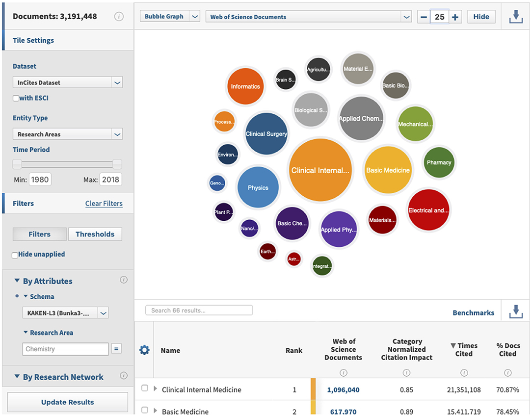Click the Filters section header
This screenshot has width=532, height=415.
coord(23,204)
